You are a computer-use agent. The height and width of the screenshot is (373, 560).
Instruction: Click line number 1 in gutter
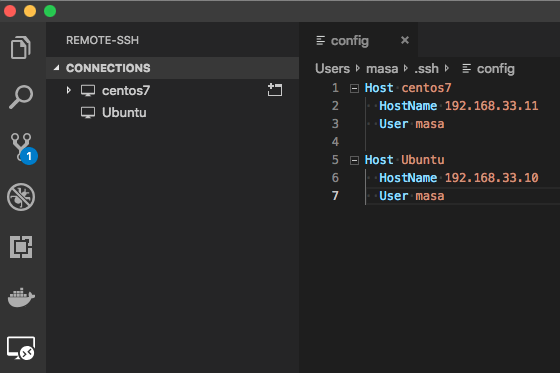[x=335, y=88]
